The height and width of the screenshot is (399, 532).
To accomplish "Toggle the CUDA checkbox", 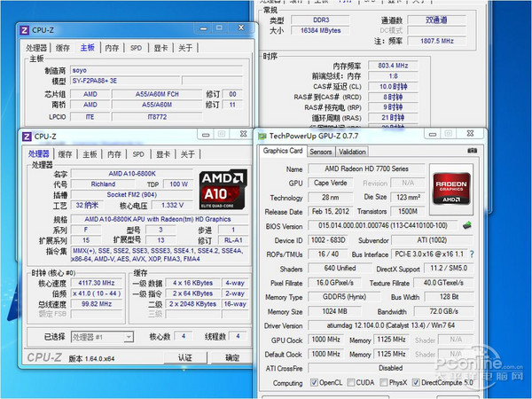I will tap(351, 383).
